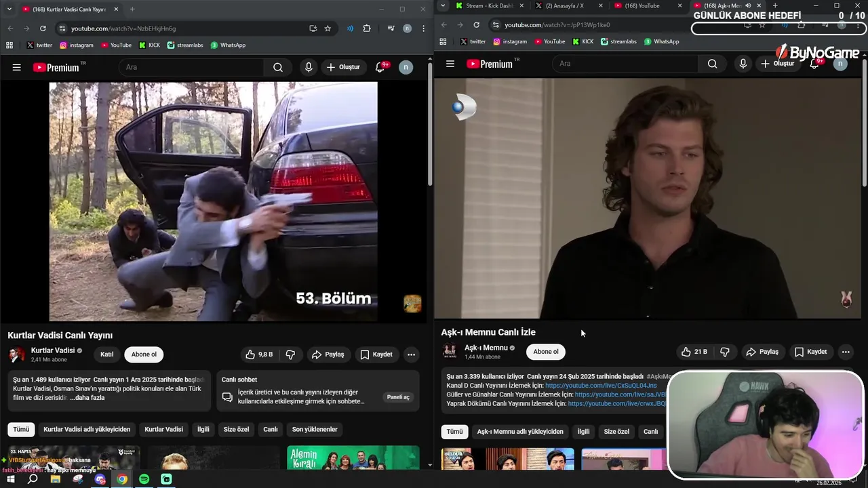Open the YouTube guide menu in left window
Viewport: 868px width, 488px height.
[17, 67]
